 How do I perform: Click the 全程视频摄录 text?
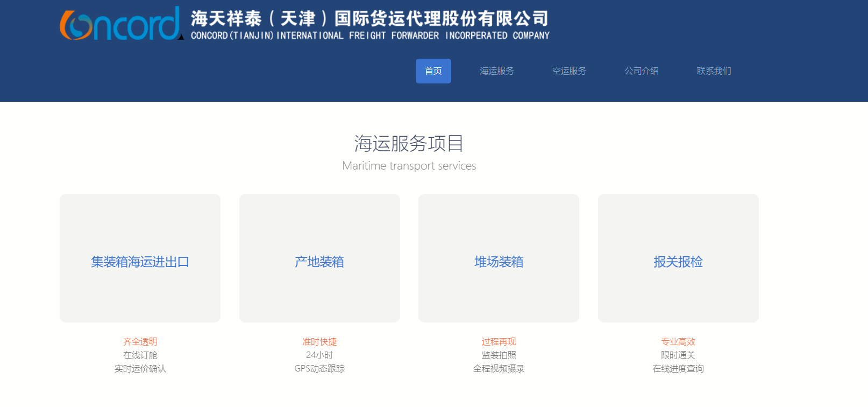point(499,369)
